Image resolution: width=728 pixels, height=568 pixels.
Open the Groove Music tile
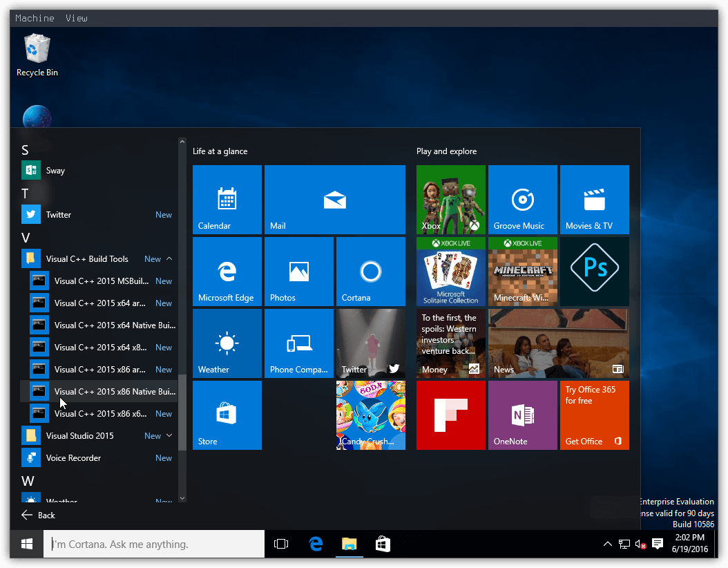[x=523, y=199]
